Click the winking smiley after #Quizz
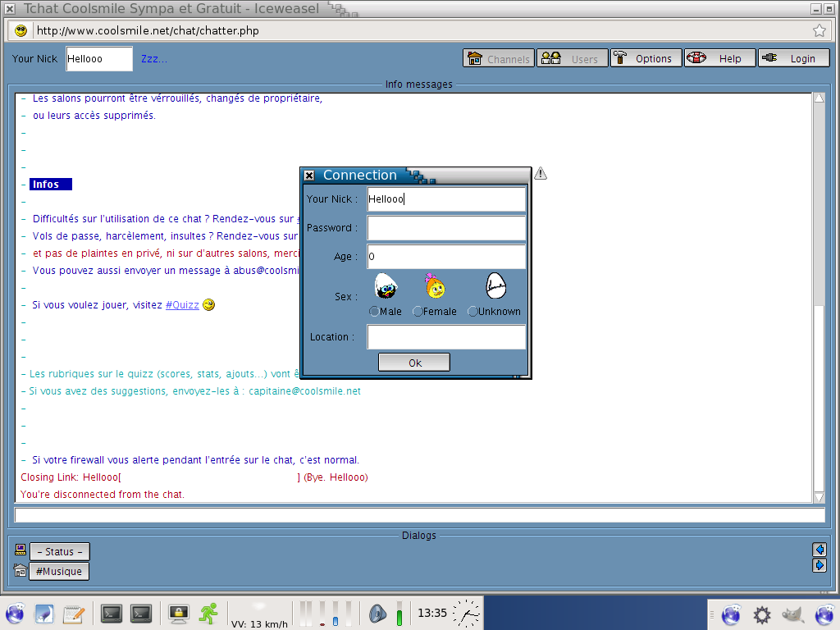The width and height of the screenshot is (840, 630). 209,304
